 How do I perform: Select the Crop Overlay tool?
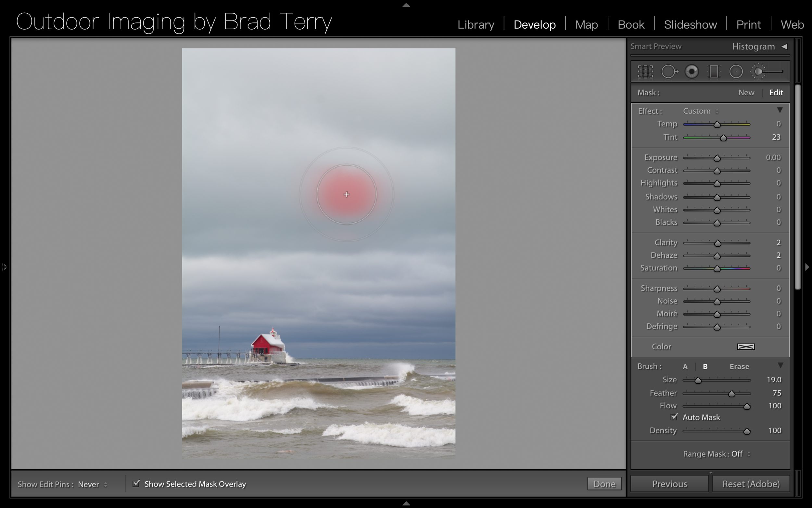tap(645, 72)
